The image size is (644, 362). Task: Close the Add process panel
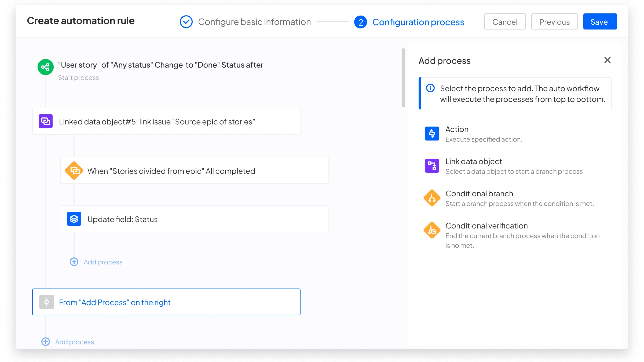coord(607,60)
